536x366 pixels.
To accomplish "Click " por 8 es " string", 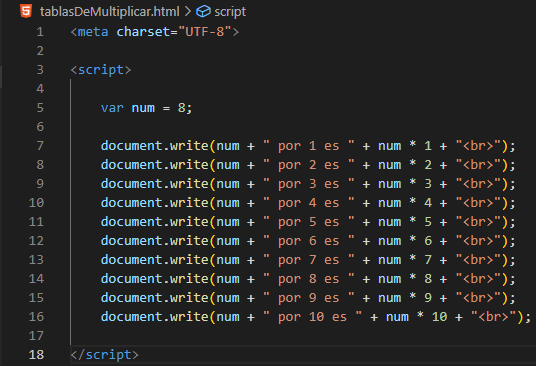I will coord(309,279).
